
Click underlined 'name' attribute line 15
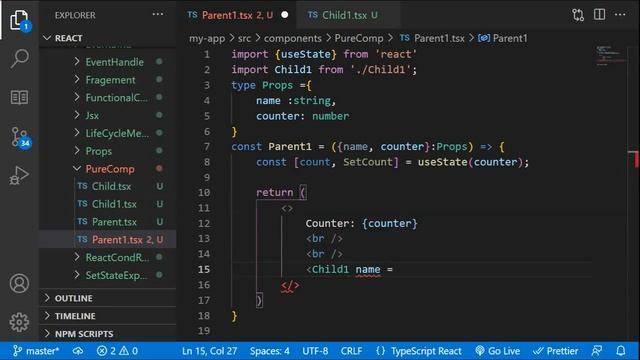click(x=368, y=270)
